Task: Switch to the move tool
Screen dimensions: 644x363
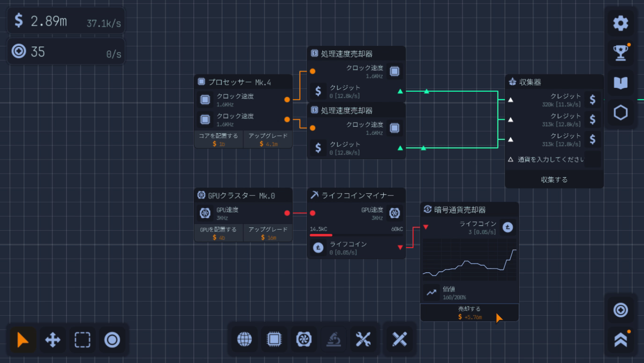Action: (52, 340)
